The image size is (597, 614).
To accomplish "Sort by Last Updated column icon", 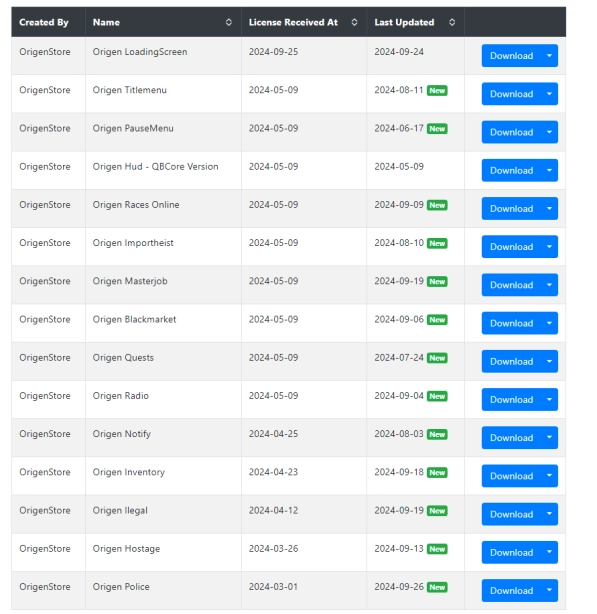I will point(452,22).
